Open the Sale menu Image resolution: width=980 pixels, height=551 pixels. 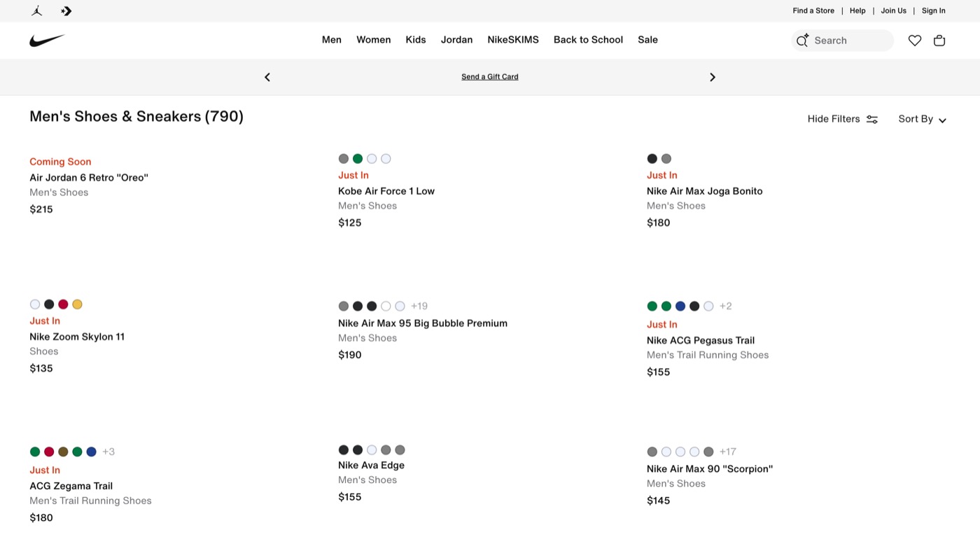click(x=647, y=40)
